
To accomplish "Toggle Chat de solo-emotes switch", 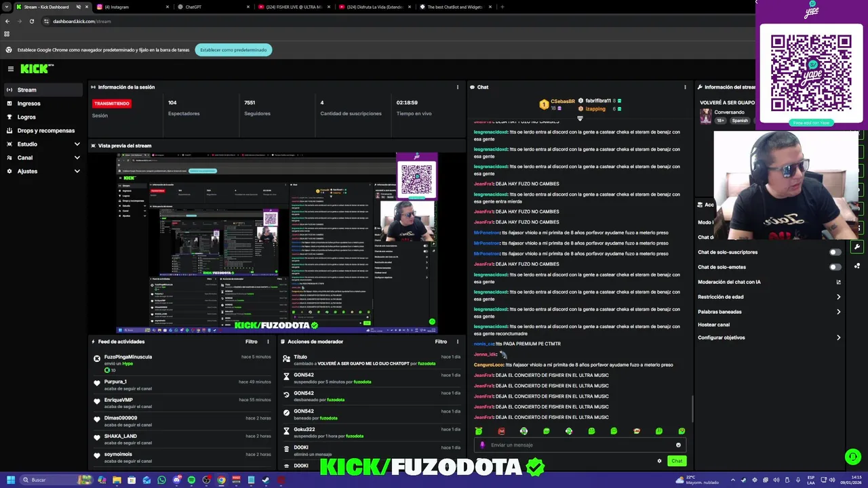I will click(x=835, y=267).
